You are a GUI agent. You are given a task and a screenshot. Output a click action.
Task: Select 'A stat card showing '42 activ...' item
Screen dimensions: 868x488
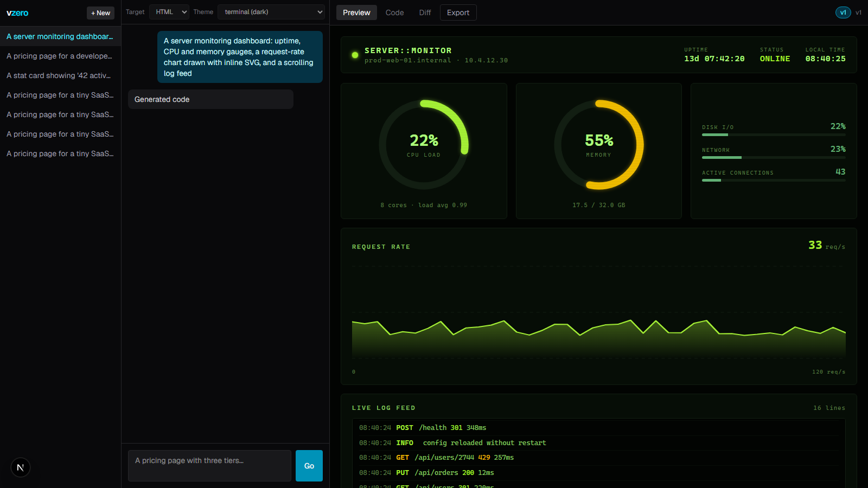[x=60, y=75]
